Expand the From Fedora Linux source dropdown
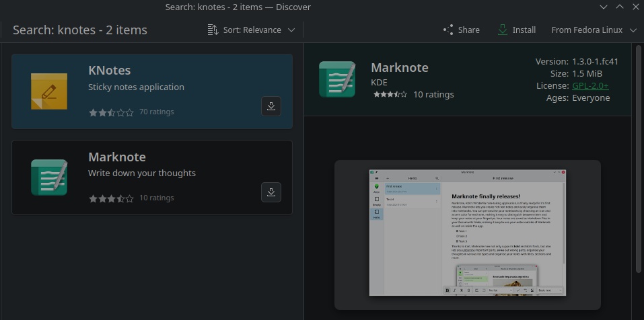644x320 pixels. [x=593, y=30]
